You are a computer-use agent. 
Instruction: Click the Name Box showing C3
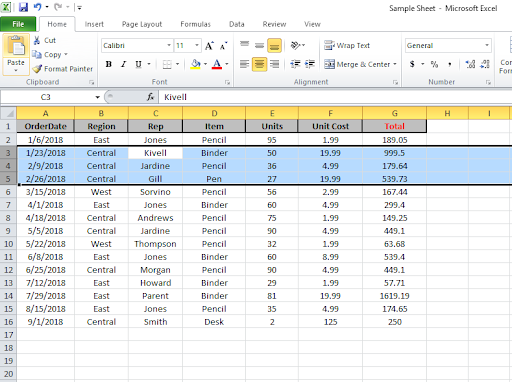(x=51, y=97)
